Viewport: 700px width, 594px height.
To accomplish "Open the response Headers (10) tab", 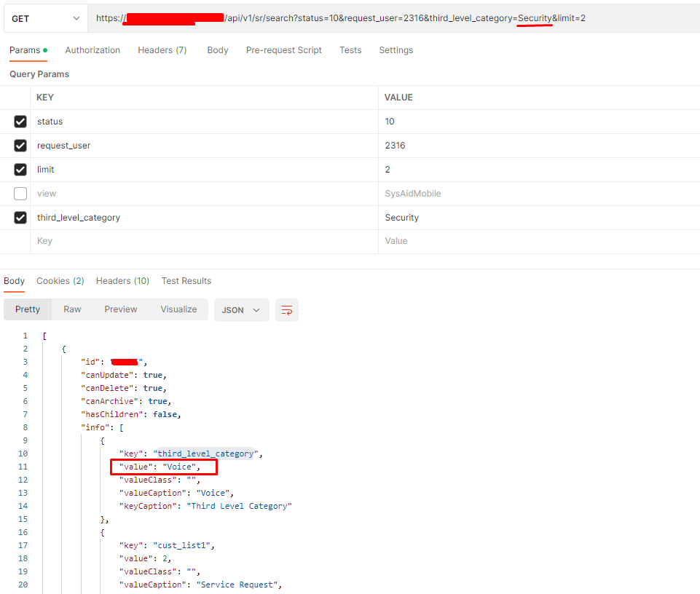I will tap(122, 281).
